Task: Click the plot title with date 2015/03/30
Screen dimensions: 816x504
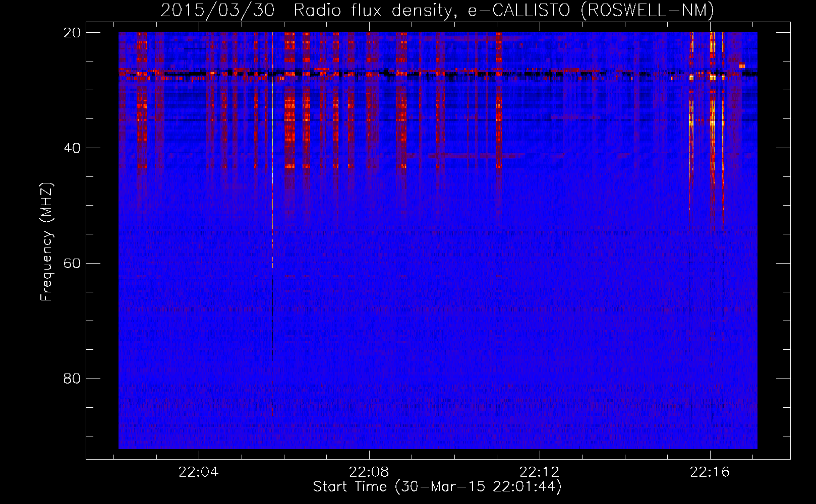Action: click(437, 10)
